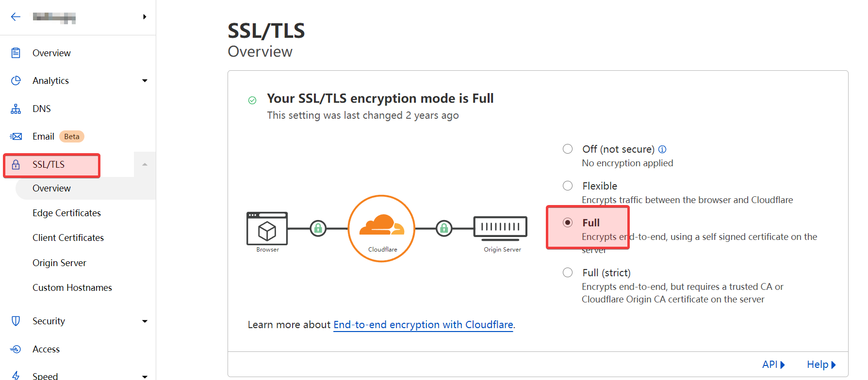Viewport: 868px width, 380px height.
Task: Click the back arrow icon
Action: click(16, 17)
